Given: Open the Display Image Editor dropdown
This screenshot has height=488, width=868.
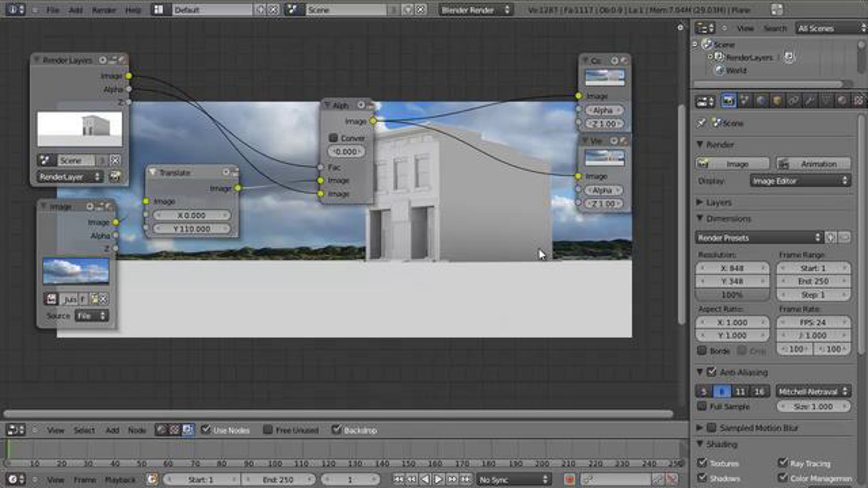Looking at the screenshot, I should (x=800, y=181).
